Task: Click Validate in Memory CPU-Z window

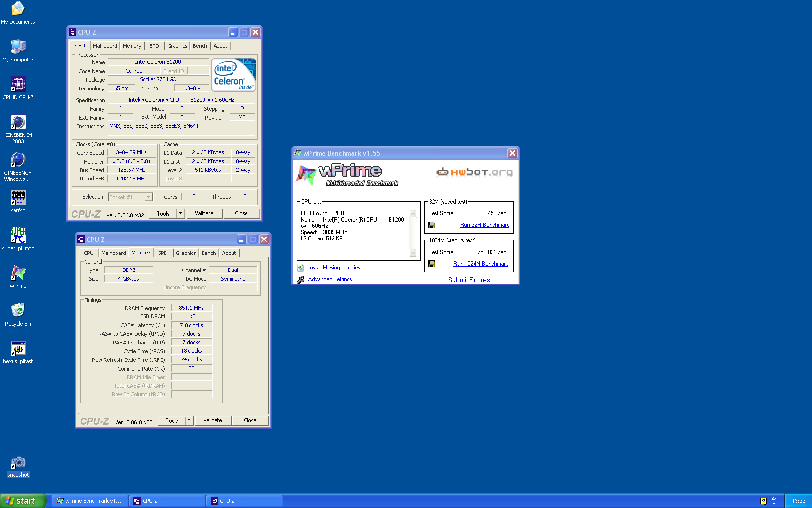Action: (x=213, y=420)
